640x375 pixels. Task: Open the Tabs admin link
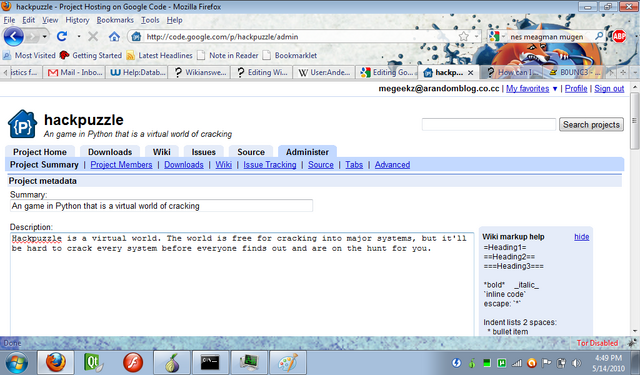[354, 165]
